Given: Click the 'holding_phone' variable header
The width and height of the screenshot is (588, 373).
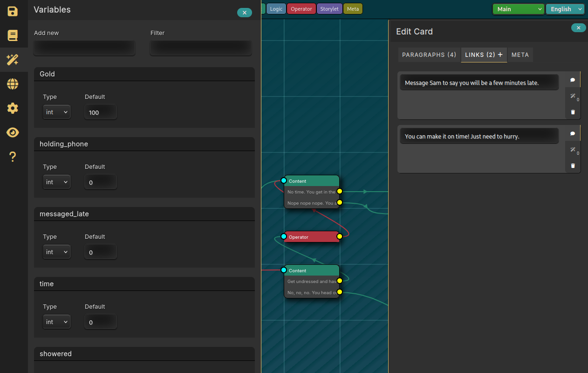Looking at the screenshot, I should click(x=144, y=144).
